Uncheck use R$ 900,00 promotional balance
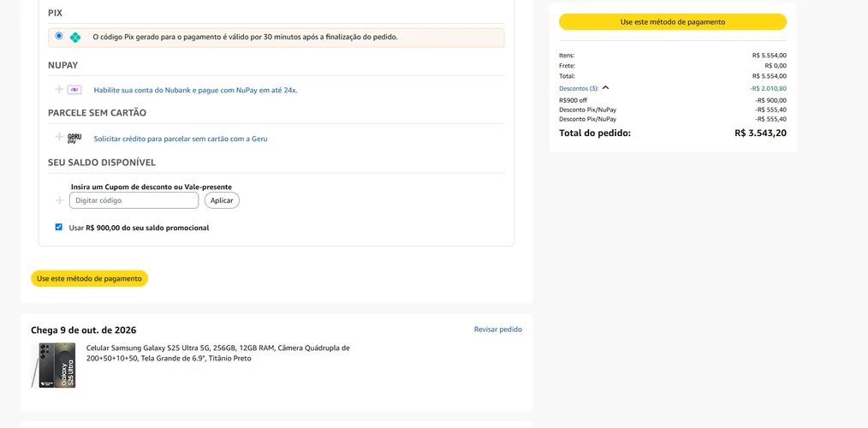 59,227
